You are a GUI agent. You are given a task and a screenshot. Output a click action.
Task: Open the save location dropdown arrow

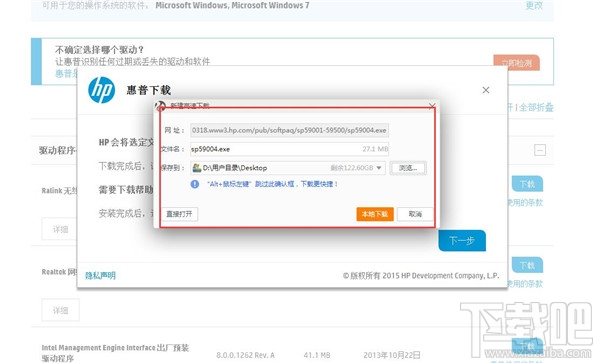tap(379, 168)
